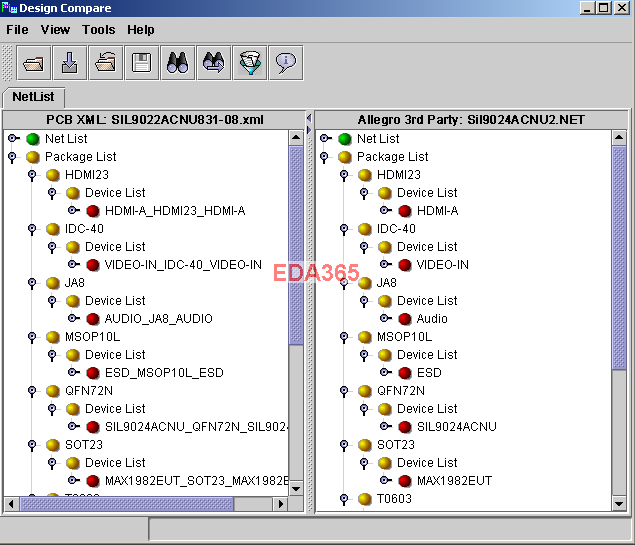Click the funnel filter toolbar icon

[249, 63]
